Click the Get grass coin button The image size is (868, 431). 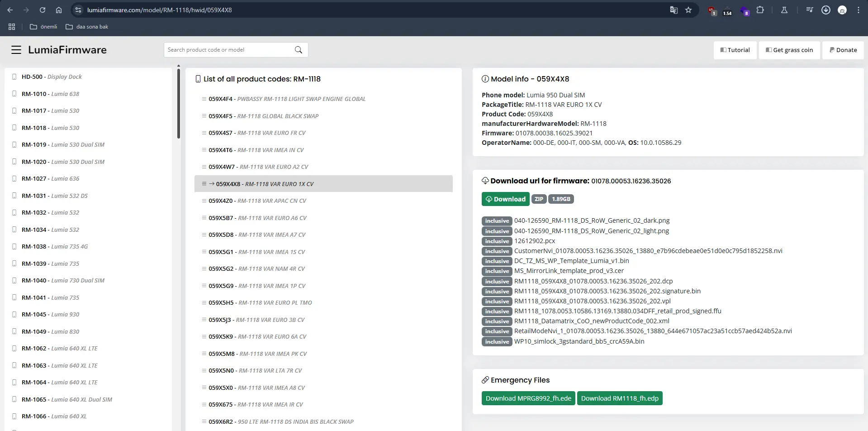click(x=789, y=50)
